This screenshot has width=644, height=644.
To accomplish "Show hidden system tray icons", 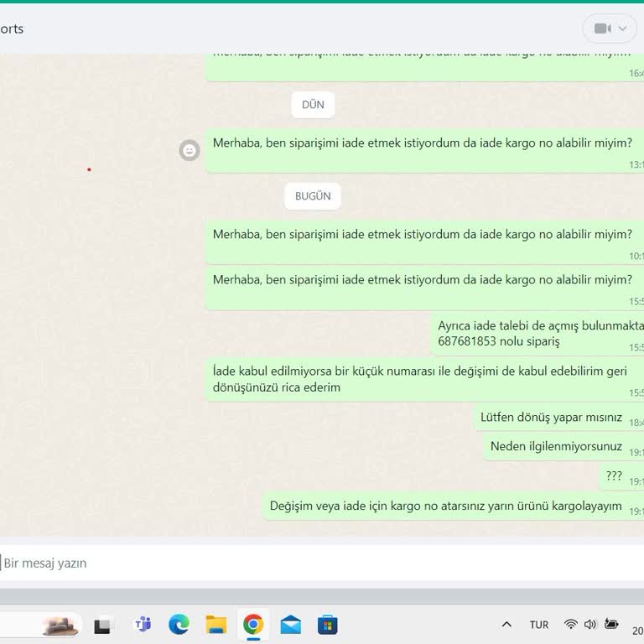I will [x=506, y=625].
